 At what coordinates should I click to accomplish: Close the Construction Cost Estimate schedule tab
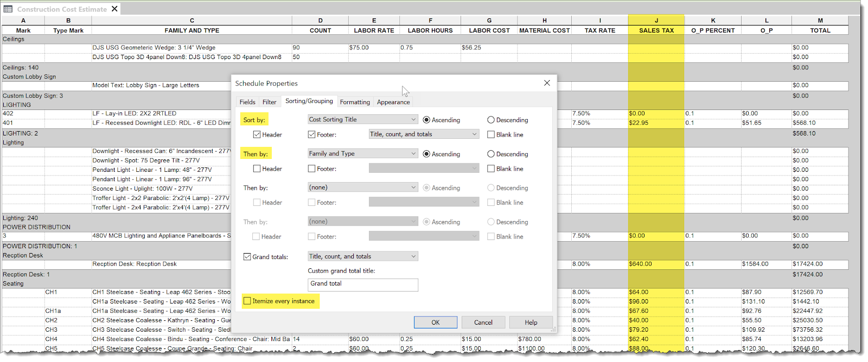click(114, 9)
